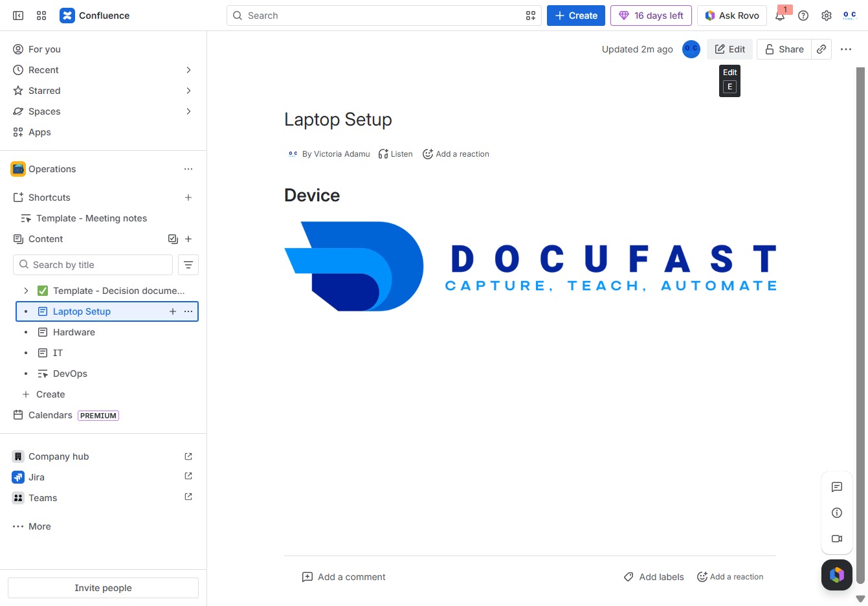Open the user profile avatar in top bar
The image size is (868, 606).
850,16
